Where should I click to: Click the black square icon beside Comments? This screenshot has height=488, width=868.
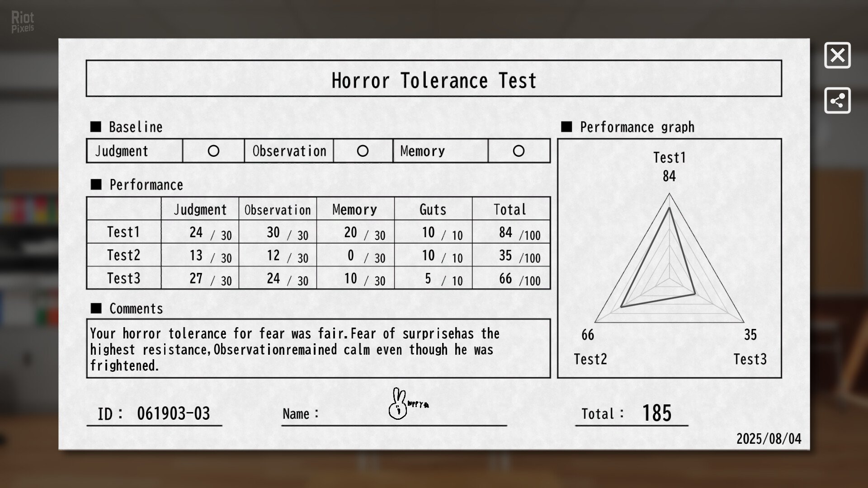(96, 309)
